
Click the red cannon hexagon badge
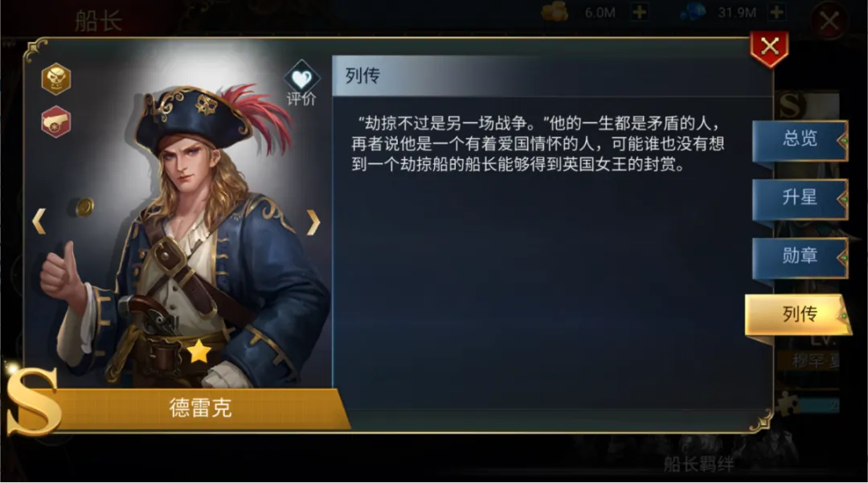56,121
